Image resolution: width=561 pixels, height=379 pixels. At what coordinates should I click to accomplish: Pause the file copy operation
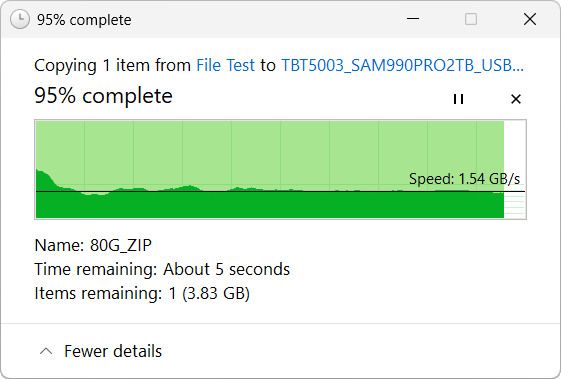tap(458, 99)
